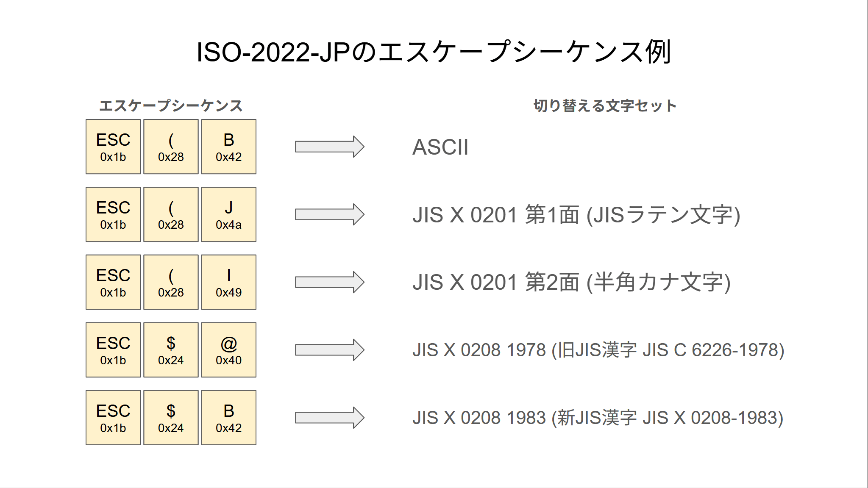
Task: Select the エスケープシーケンス column heading
Action: [x=171, y=105]
